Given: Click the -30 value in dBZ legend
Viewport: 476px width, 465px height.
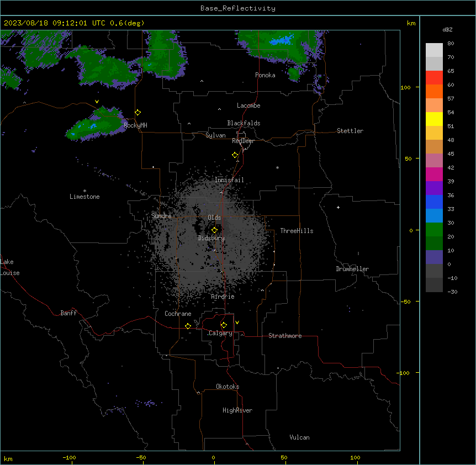Looking at the screenshot, I should [452, 292].
